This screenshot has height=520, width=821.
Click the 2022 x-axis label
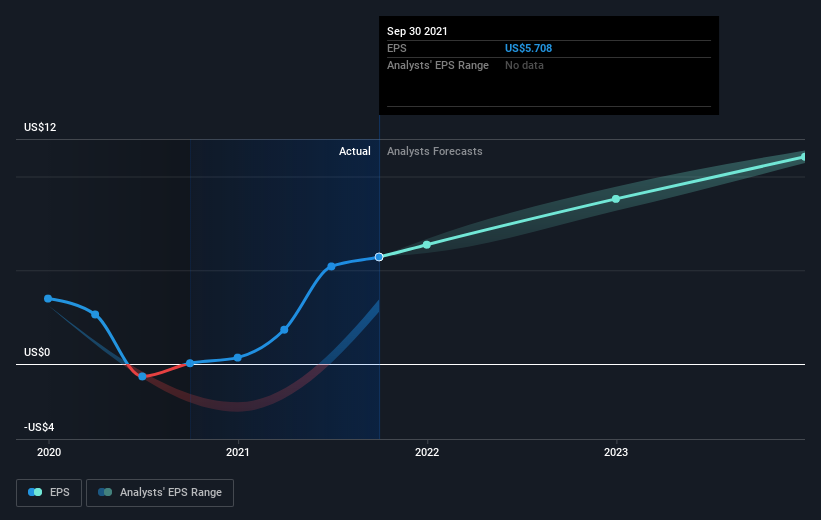427,452
